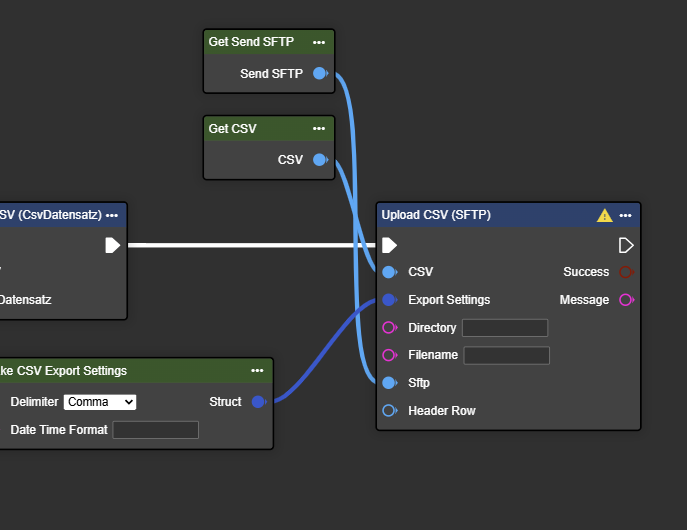Screen dimensions: 687x530
Task: Click the Date Time Format input field
Action: tap(155, 430)
